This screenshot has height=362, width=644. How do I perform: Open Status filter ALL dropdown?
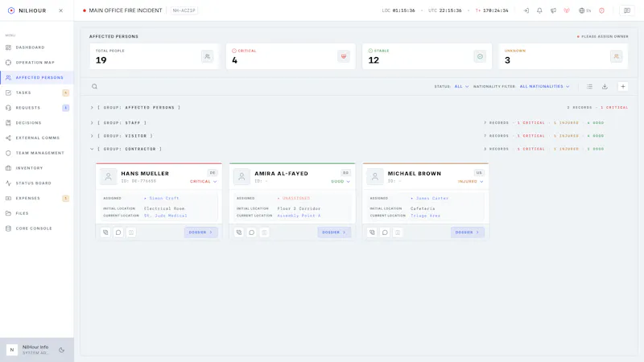click(461, 87)
